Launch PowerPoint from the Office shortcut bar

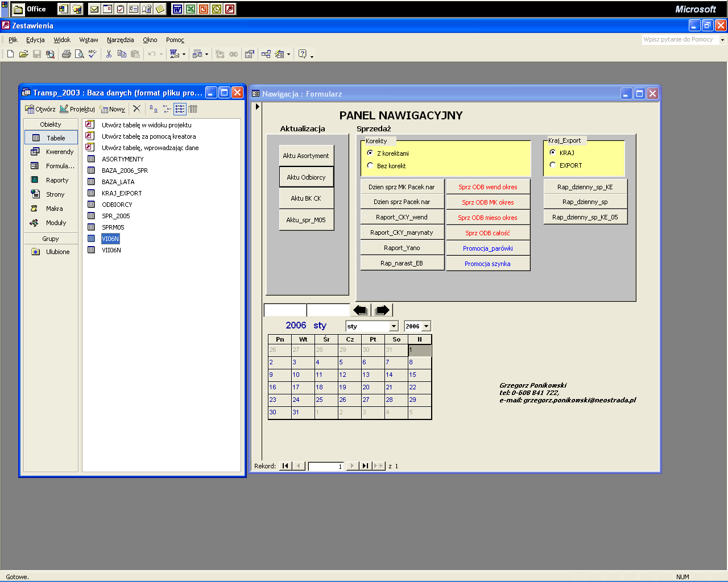[203, 9]
